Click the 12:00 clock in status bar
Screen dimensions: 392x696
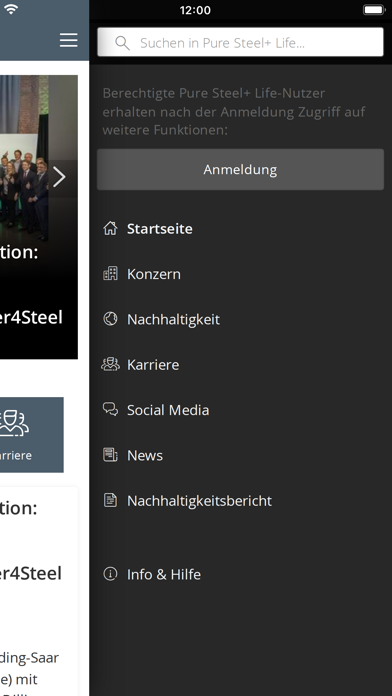point(195,10)
